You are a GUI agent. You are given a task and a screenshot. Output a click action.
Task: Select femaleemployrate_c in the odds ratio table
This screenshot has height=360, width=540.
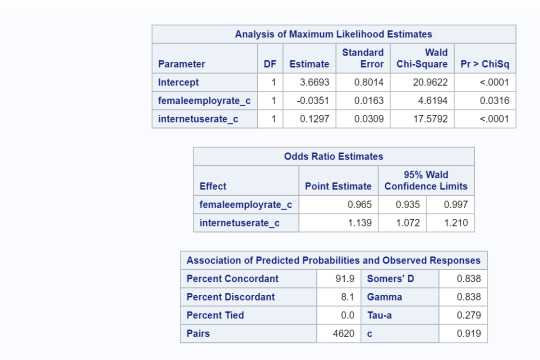point(246,205)
